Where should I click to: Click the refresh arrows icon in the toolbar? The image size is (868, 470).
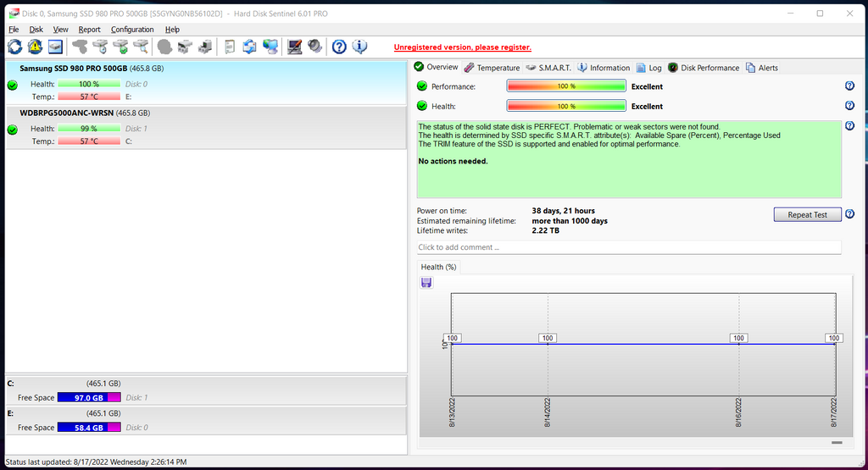[x=15, y=47]
